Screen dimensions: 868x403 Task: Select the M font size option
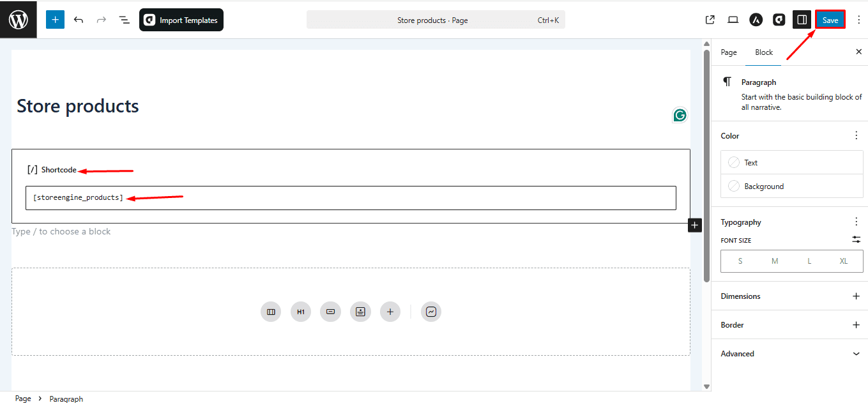774,261
